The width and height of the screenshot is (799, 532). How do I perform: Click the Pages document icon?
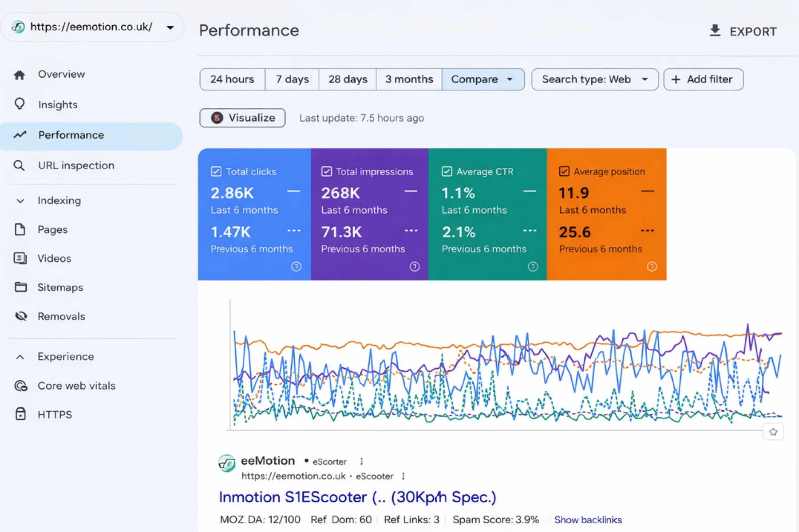(x=20, y=229)
